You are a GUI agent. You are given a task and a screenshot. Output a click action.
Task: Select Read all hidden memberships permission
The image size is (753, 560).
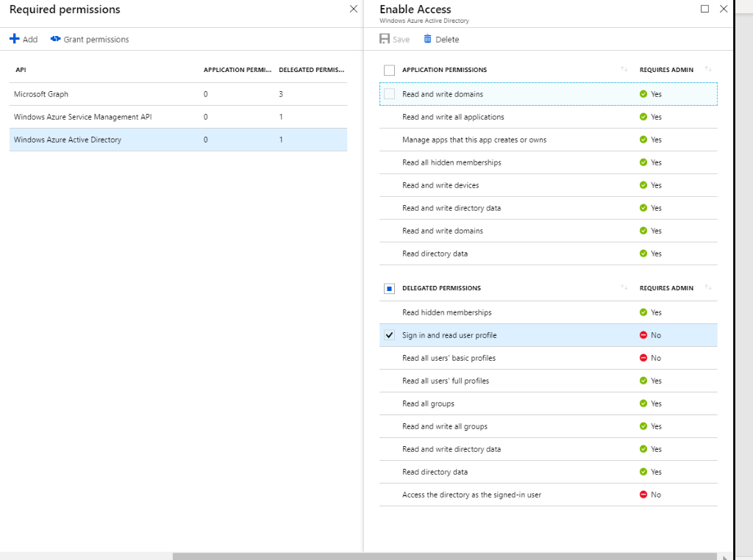coord(549,162)
